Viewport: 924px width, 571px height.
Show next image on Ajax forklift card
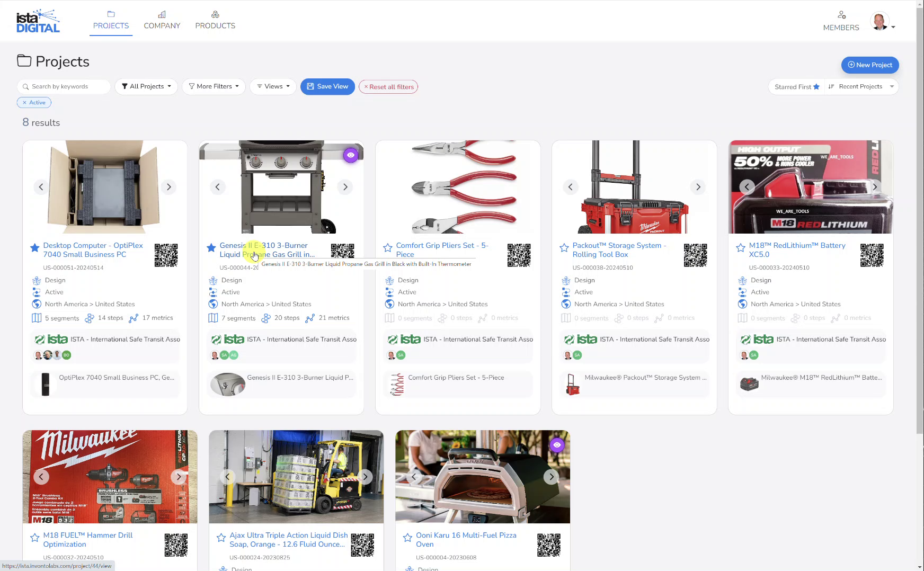click(x=365, y=477)
